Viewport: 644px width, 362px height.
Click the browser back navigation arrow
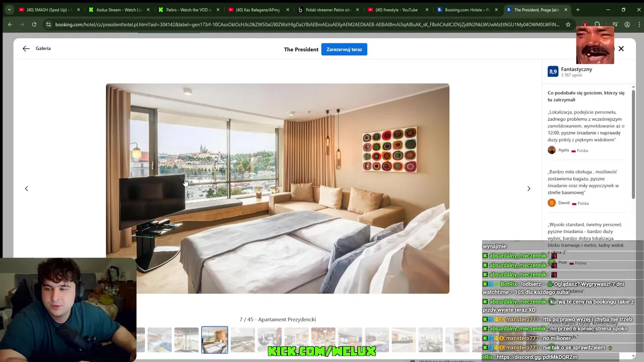(10, 24)
